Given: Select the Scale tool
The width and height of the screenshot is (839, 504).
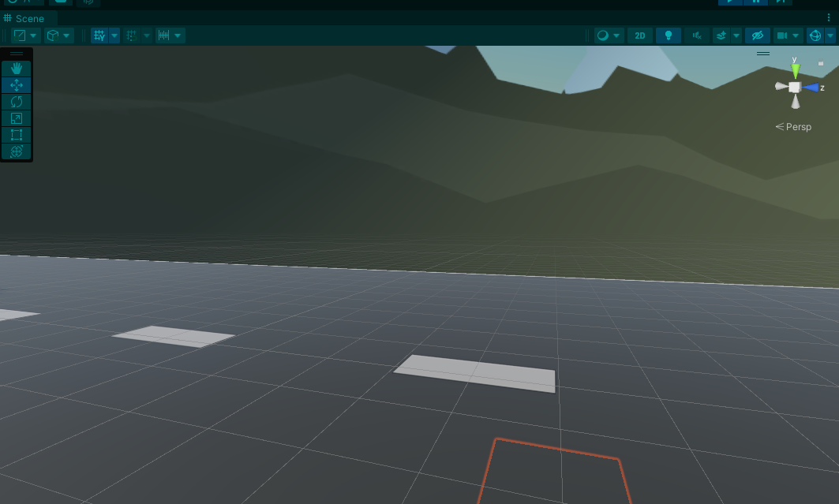Looking at the screenshot, I should coord(17,118).
